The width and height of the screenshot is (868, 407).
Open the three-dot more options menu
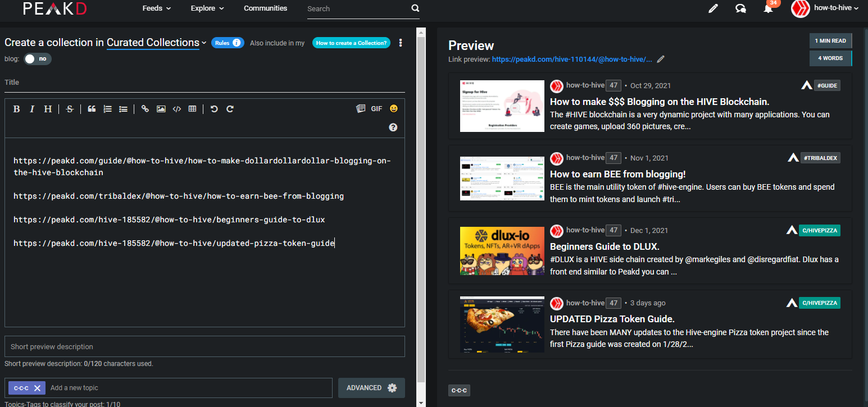(401, 43)
